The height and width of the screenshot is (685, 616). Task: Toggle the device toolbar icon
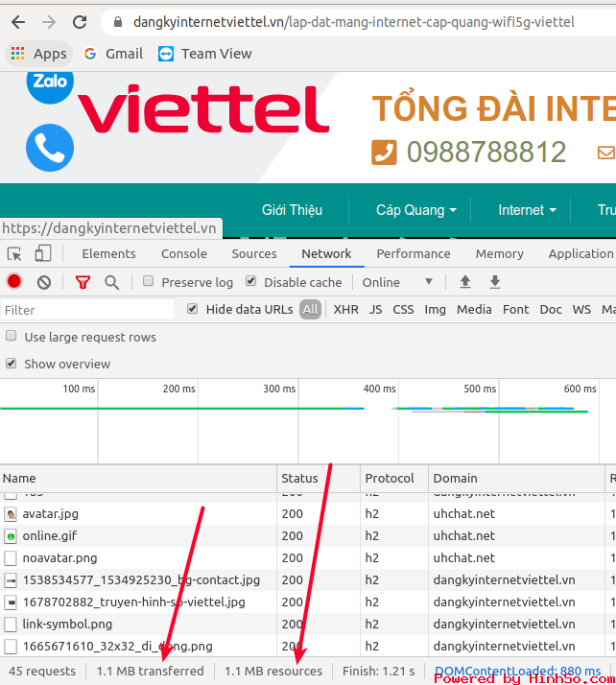(x=43, y=253)
